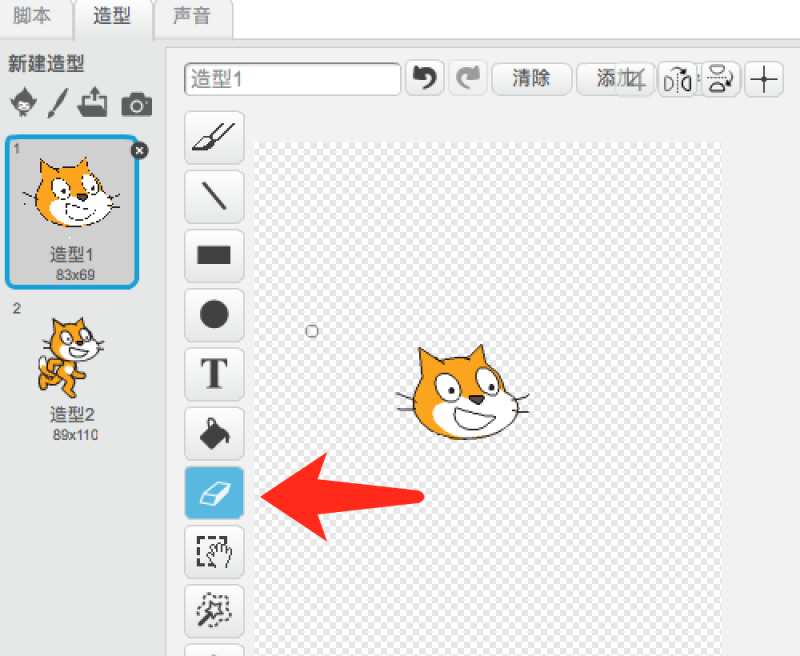
Task: Click the cat head on canvas
Action: pyautogui.click(x=462, y=392)
